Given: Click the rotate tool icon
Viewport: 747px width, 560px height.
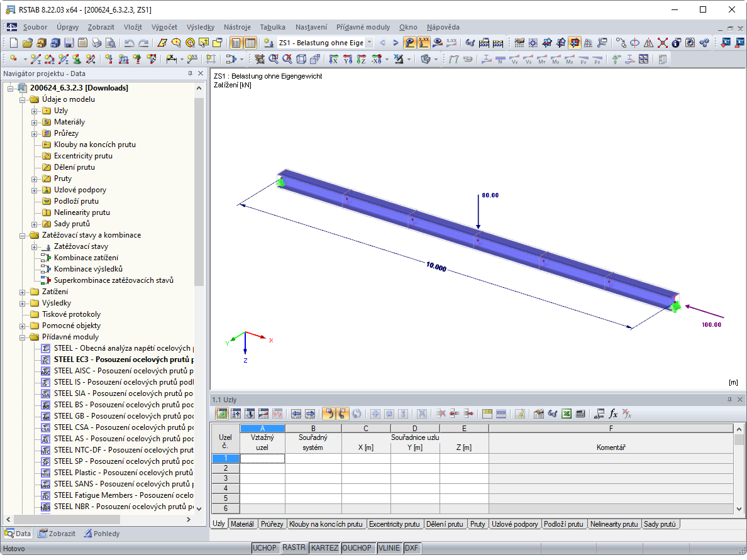Looking at the screenshot, I should [x=634, y=43].
